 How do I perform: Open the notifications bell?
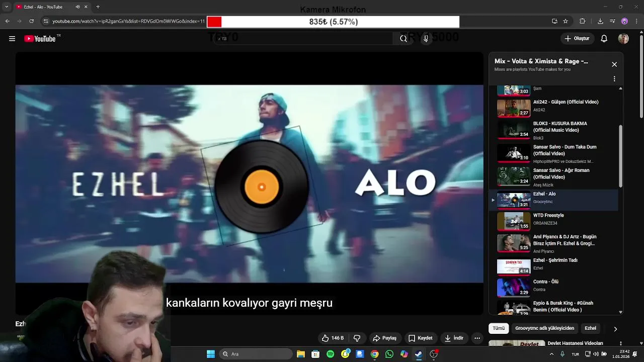coord(604,39)
